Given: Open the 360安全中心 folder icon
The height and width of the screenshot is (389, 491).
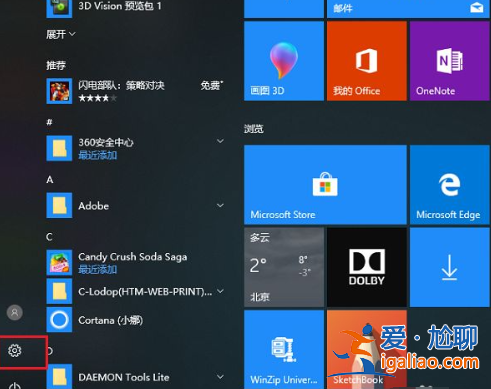Looking at the screenshot, I should pos(59,148).
